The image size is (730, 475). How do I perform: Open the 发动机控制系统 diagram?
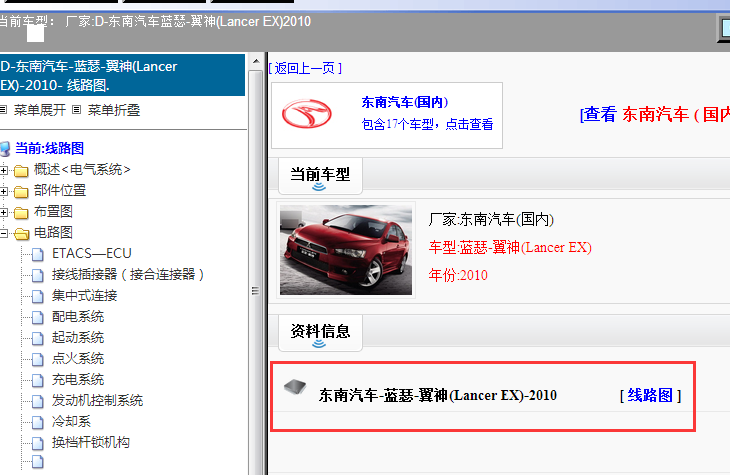[97, 400]
